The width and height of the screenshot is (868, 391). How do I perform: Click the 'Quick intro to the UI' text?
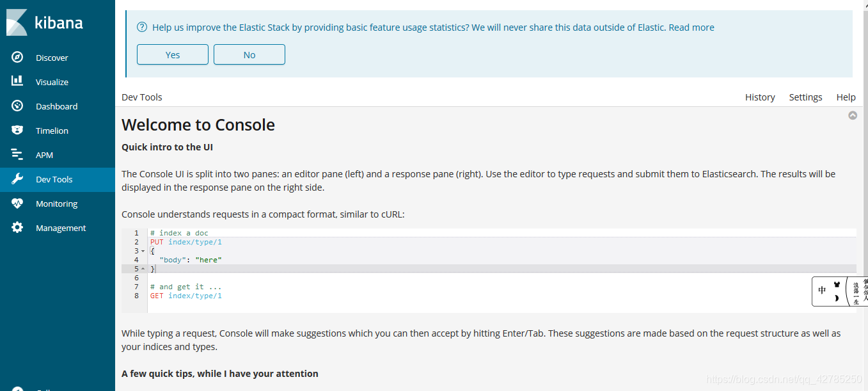tap(167, 147)
